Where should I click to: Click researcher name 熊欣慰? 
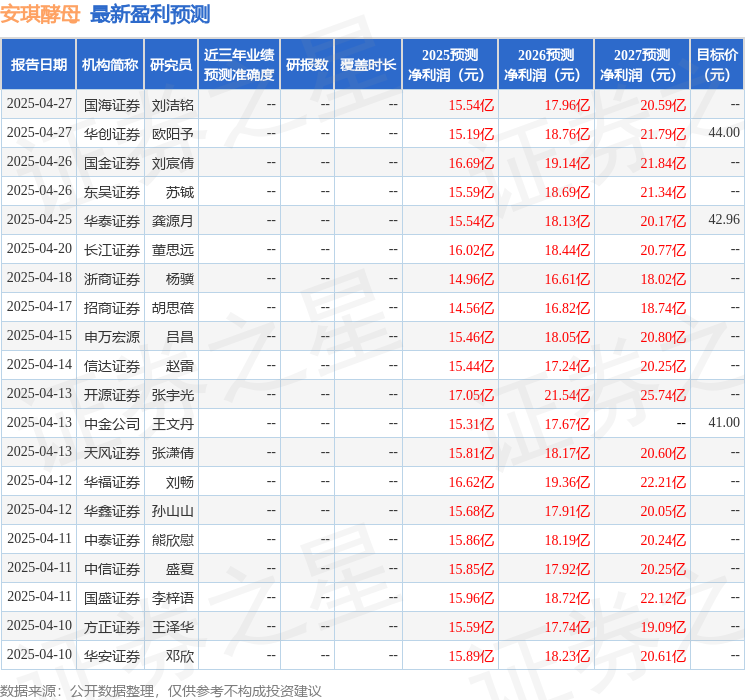point(172,540)
